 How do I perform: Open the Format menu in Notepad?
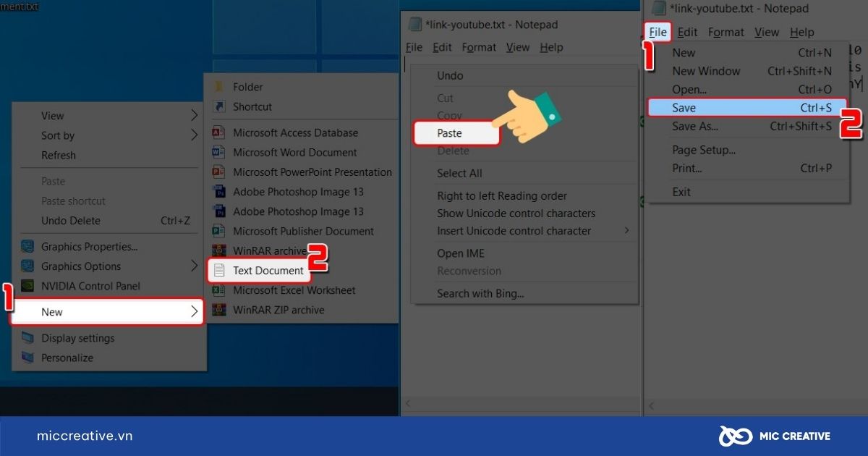click(479, 47)
